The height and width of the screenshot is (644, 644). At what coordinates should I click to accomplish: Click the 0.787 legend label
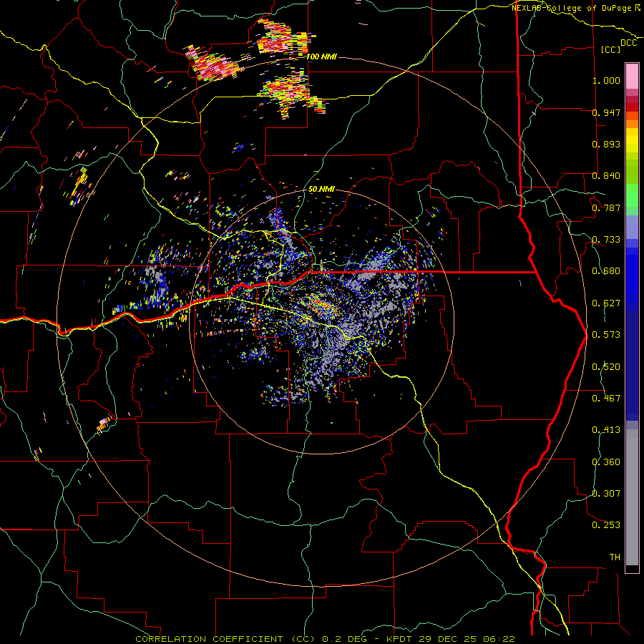pyautogui.click(x=606, y=208)
